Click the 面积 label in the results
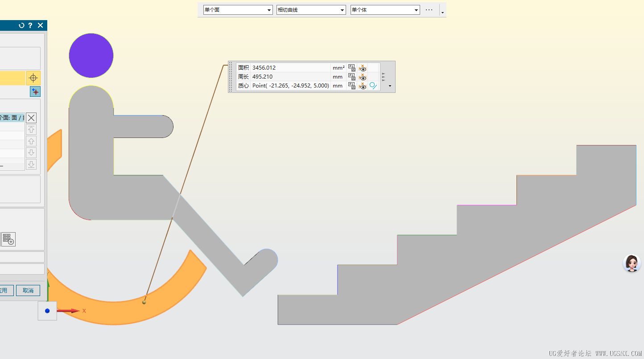Image resolution: width=644 pixels, height=359 pixels. tap(244, 68)
